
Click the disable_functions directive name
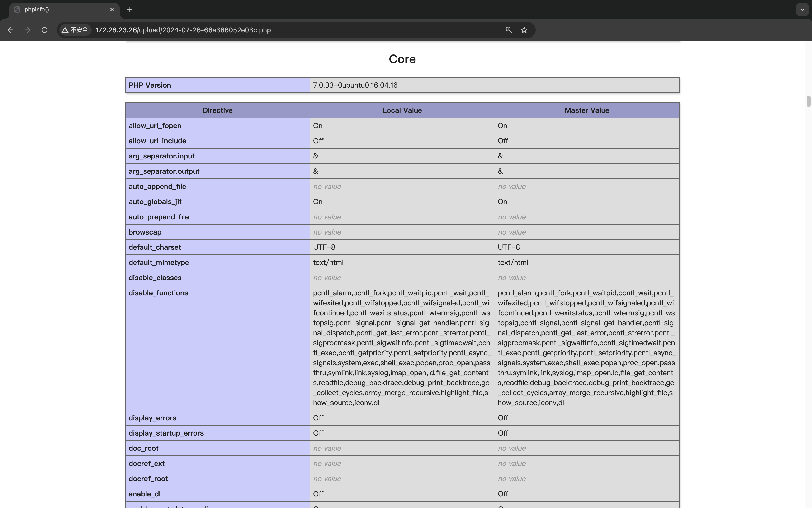pyautogui.click(x=158, y=293)
